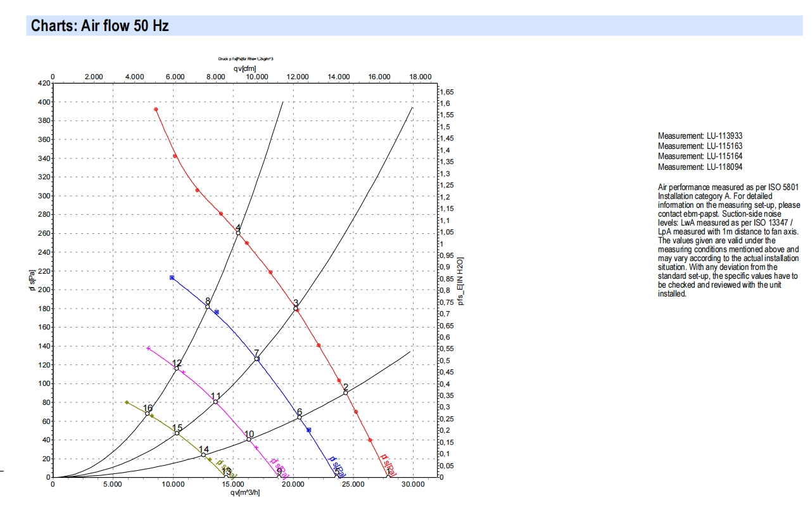Click the highest square marker on the blue curve
This screenshot has height=505, width=812.
click(x=172, y=278)
